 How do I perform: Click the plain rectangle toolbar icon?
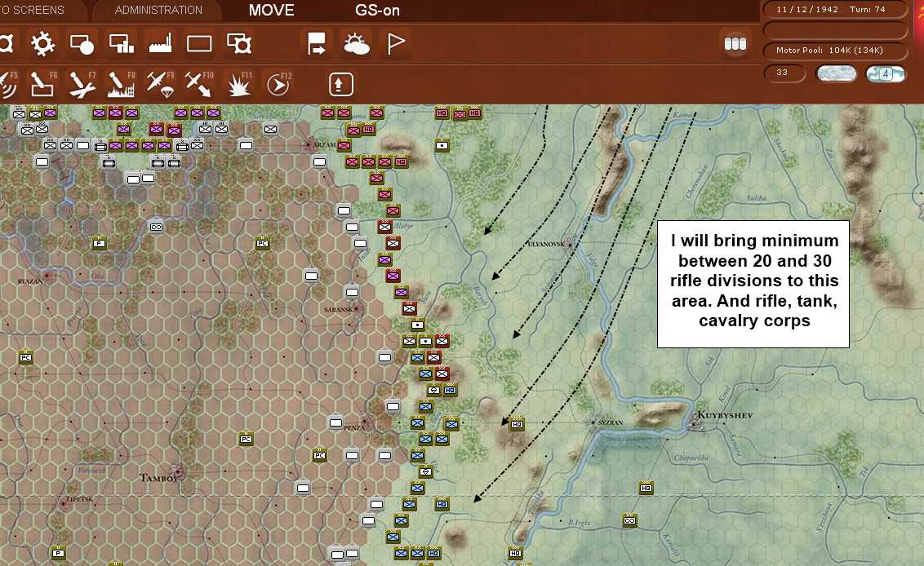pyautogui.click(x=199, y=43)
